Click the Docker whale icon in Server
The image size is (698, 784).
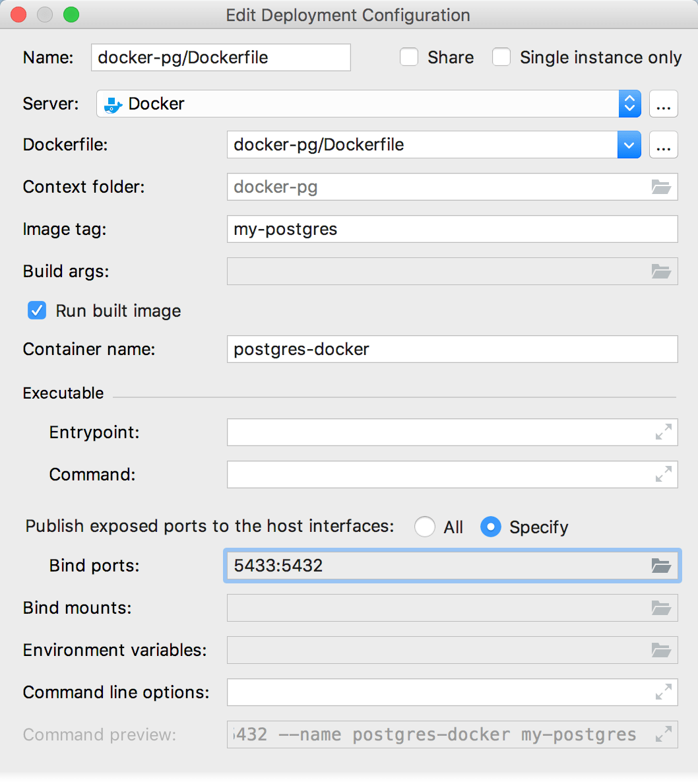[x=113, y=104]
